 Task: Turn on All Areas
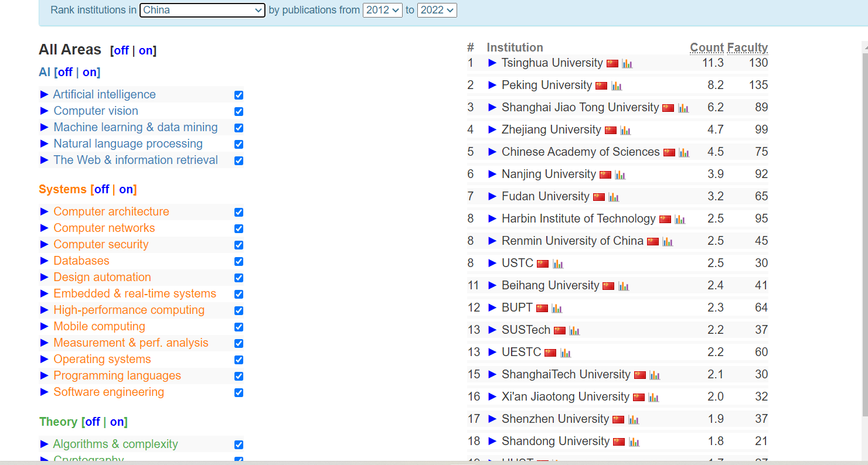[x=145, y=50]
